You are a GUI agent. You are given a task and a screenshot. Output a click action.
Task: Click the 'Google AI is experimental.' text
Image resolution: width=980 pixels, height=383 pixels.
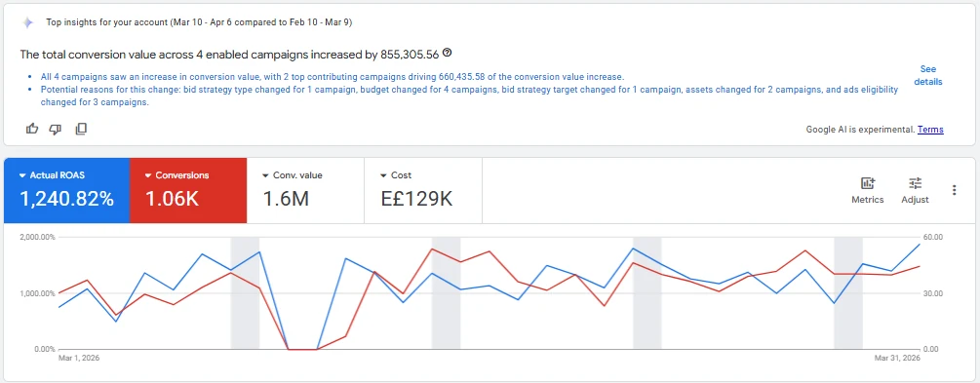tap(860, 130)
